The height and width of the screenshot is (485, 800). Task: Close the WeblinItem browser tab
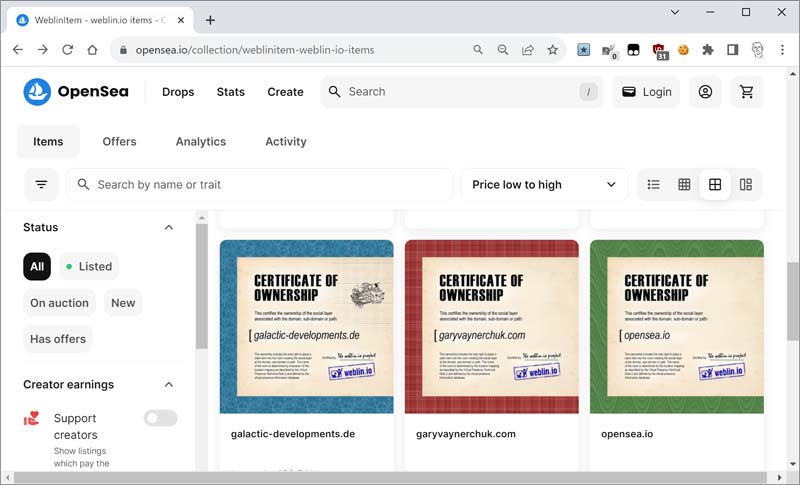(181, 20)
